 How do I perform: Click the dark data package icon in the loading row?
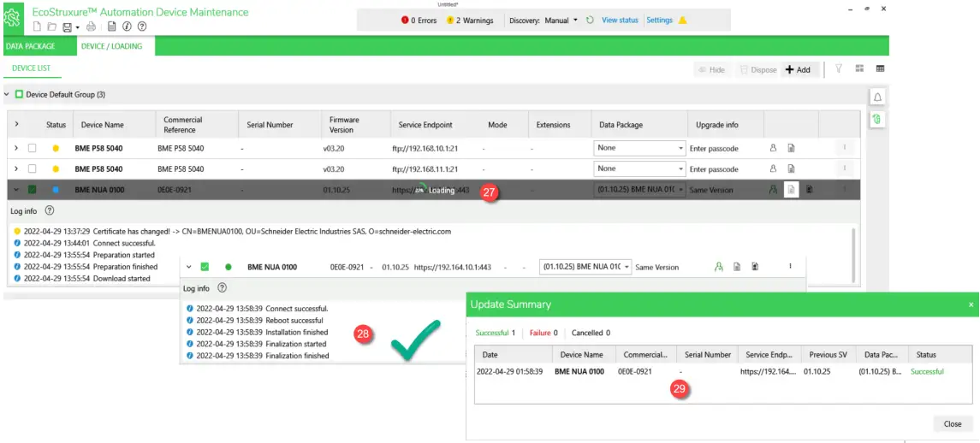click(x=809, y=189)
